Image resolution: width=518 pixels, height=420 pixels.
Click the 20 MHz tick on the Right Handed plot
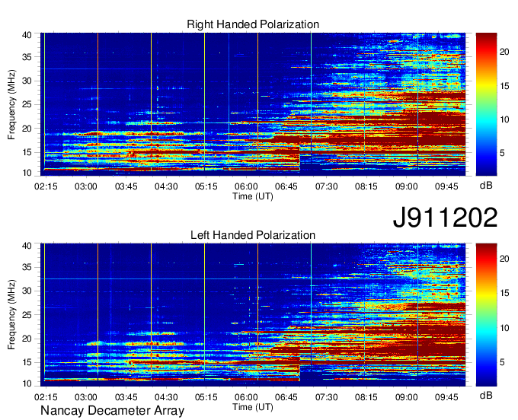pos(27,129)
